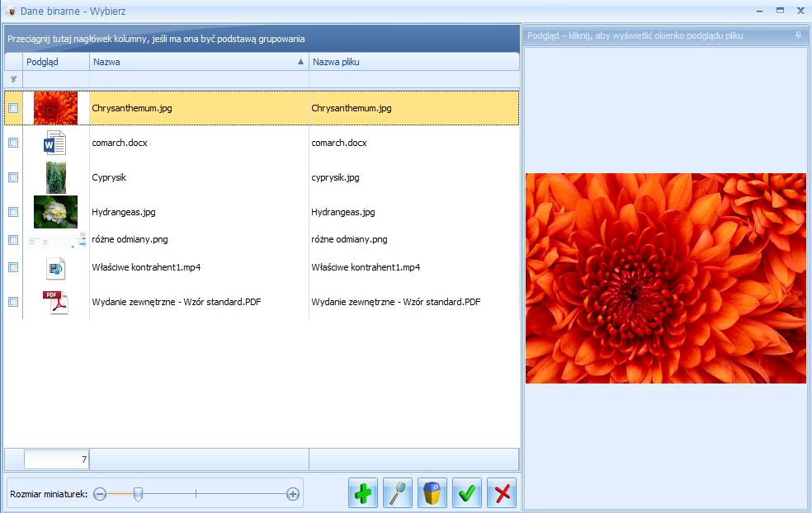
Task: Click file name cell comarch.docx in Nazwa pliku
Action: coord(413,143)
